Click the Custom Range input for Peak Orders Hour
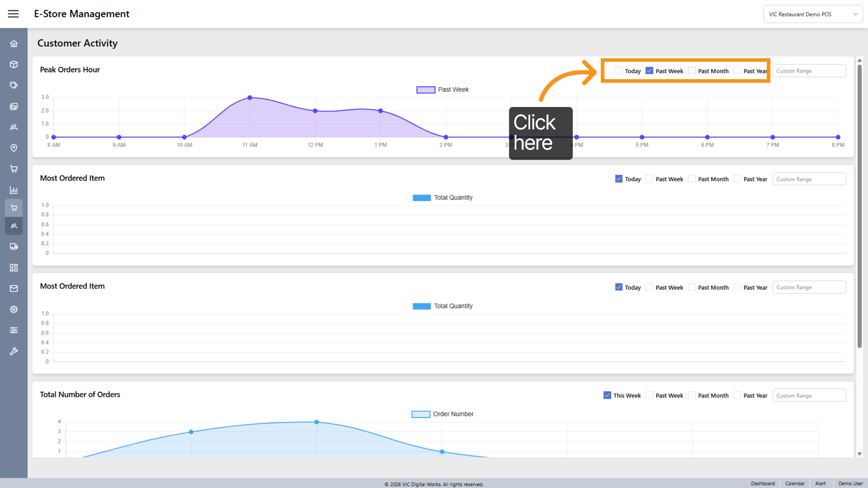This screenshot has height=488, width=868. click(809, 70)
